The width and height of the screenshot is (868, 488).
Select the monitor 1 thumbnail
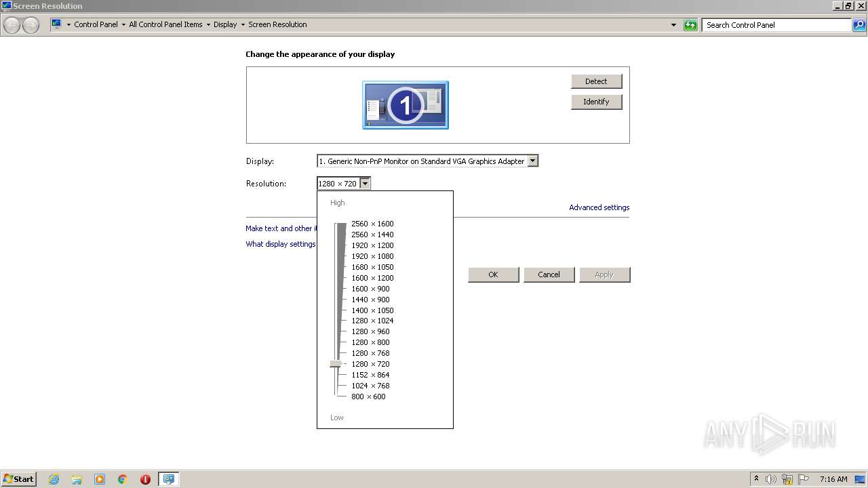[406, 105]
